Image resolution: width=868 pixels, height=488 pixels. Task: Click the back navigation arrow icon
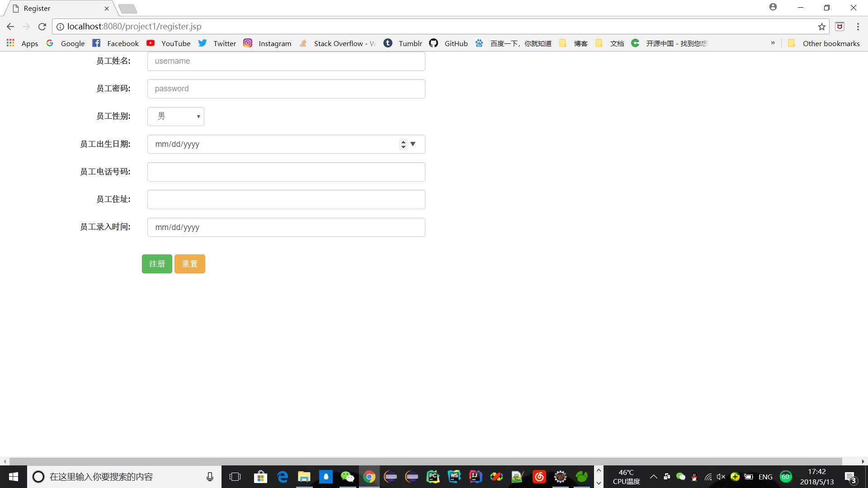click(11, 26)
